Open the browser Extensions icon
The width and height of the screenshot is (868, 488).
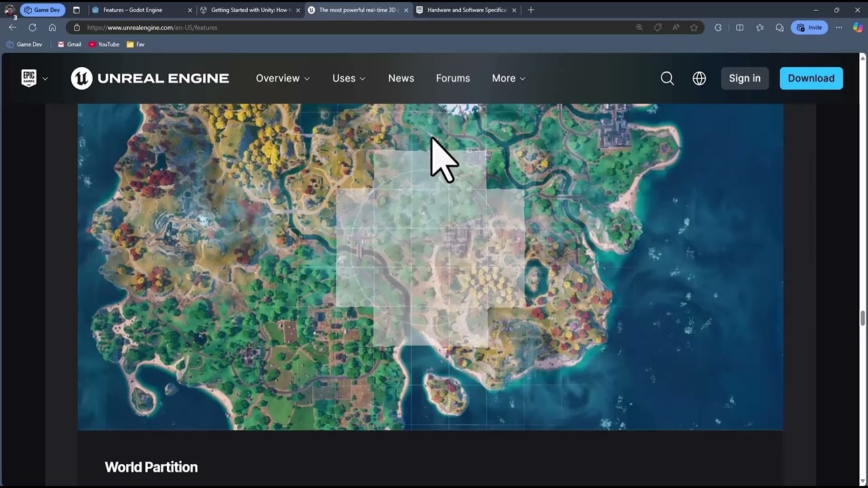(x=718, y=28)
